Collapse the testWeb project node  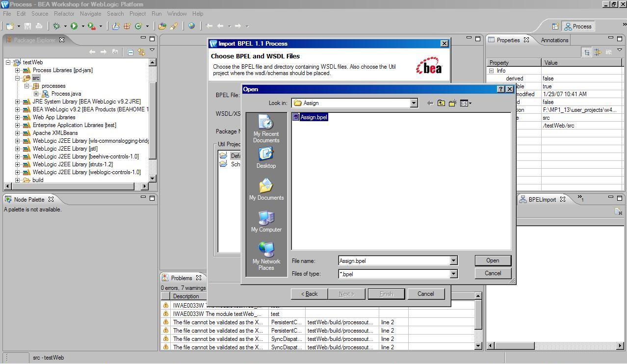(8, 62)
